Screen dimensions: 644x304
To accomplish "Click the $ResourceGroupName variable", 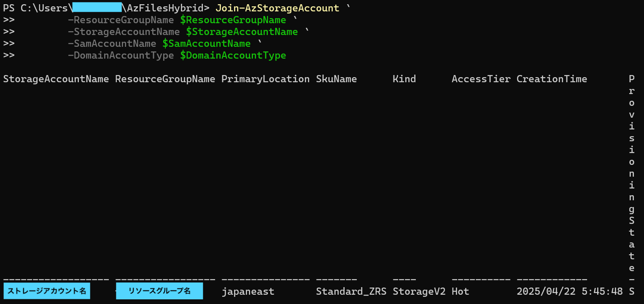I will tap(233, 20).
